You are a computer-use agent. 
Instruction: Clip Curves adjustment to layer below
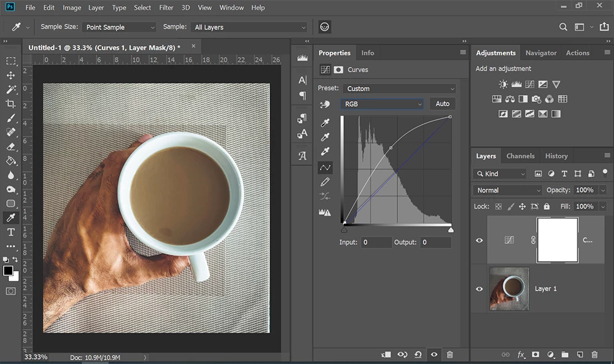[386, 355]
